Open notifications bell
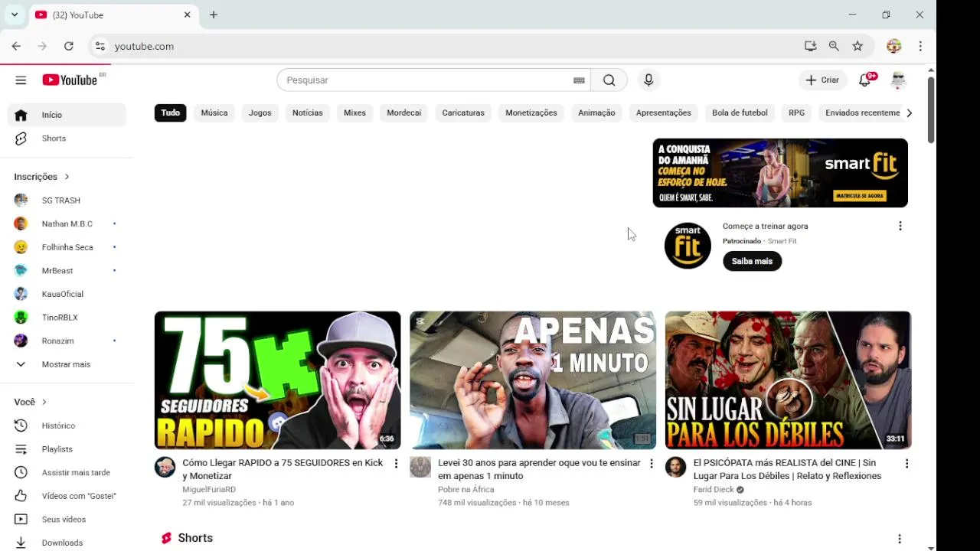 (865, 80)
